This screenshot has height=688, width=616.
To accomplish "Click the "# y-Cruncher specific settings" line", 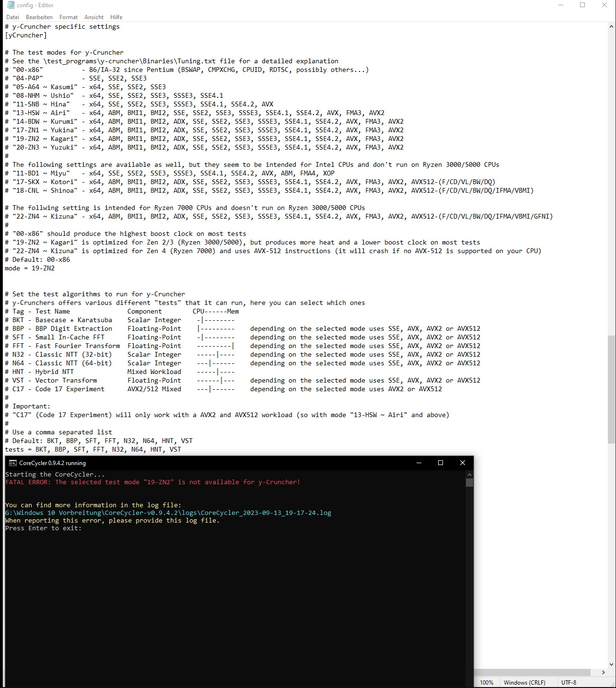I will pos(62,26).
